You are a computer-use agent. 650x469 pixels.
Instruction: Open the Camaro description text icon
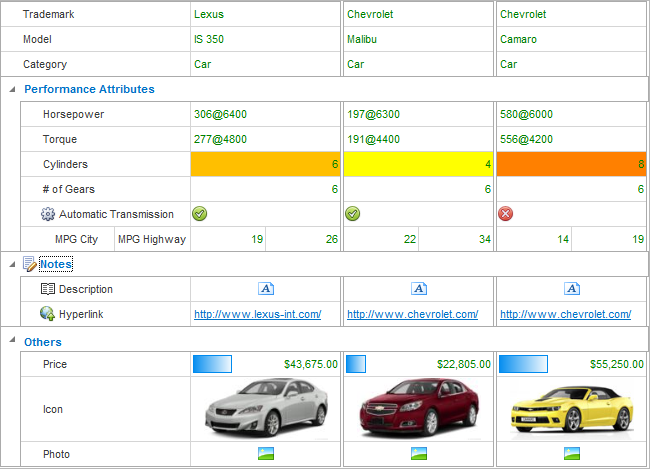(572, 288)
